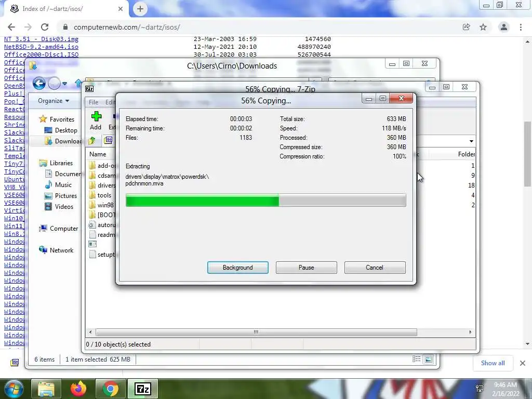Image resolution: width=532 pixels, height=399 pixels.
Task: Click the Name column header in 7-Zip
Action: click(x=98, y=154)
